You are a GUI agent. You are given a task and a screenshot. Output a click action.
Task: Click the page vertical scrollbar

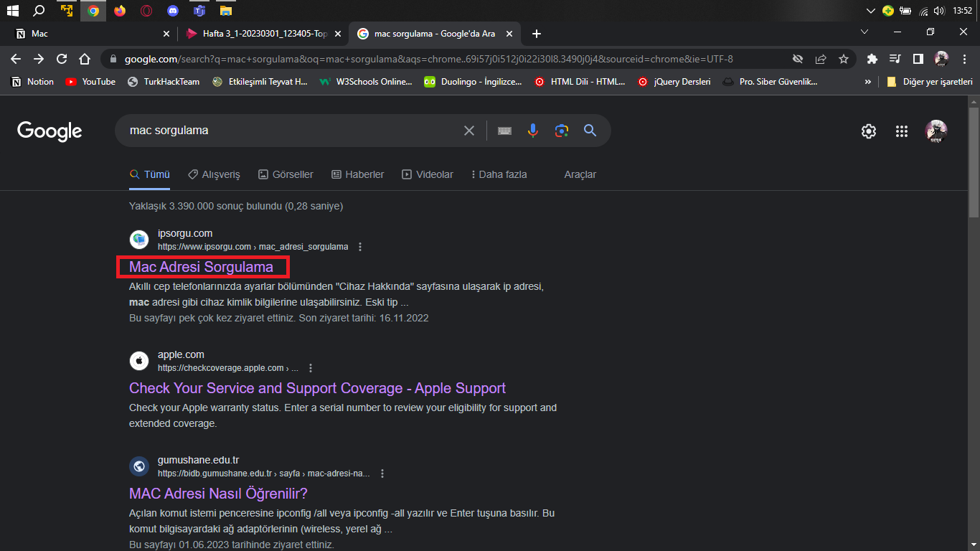[x=974, y=161]
